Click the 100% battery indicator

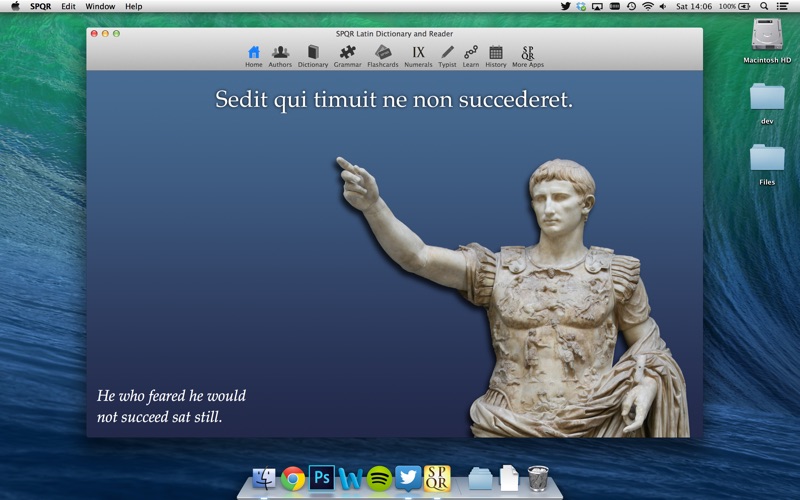(734, 6)
